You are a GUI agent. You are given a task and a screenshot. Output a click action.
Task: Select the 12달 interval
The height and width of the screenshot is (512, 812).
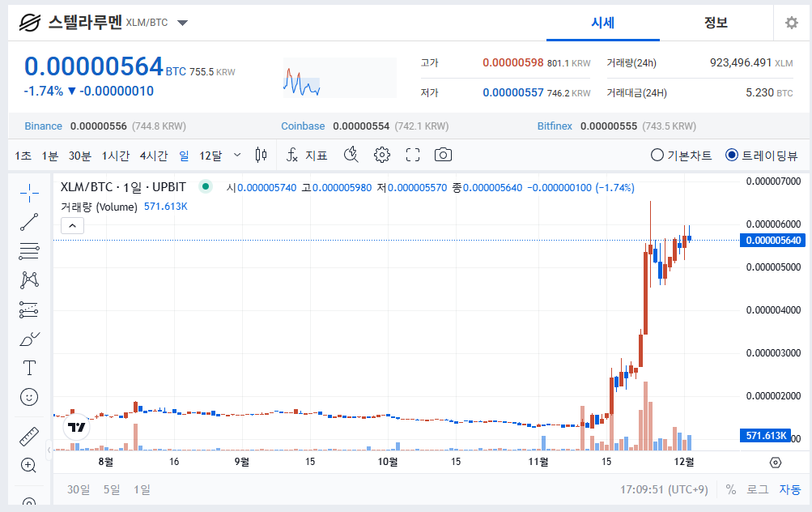[x=210, y=156]
